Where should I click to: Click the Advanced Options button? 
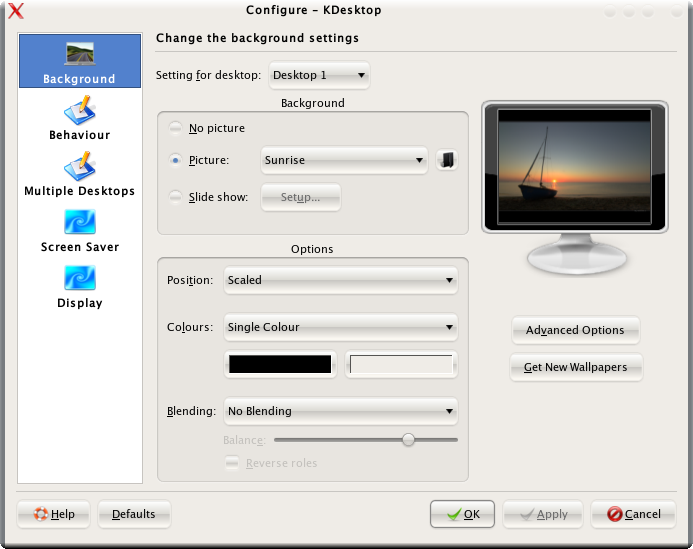(x=575, y=330)
